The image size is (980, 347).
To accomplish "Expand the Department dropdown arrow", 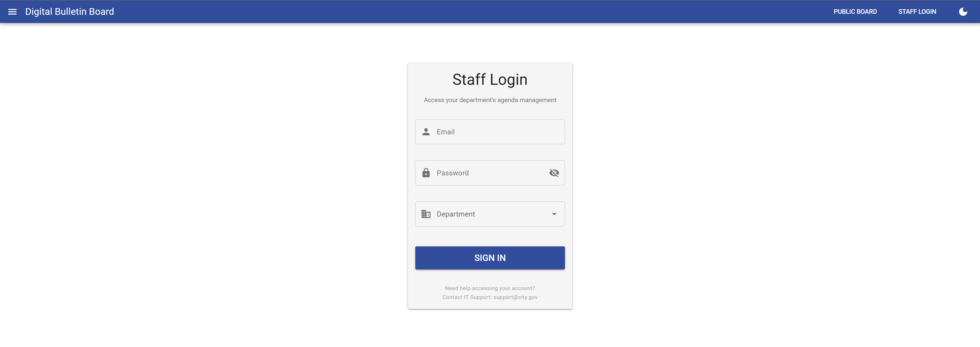I will pyautogui.click(x=554, y=214).
